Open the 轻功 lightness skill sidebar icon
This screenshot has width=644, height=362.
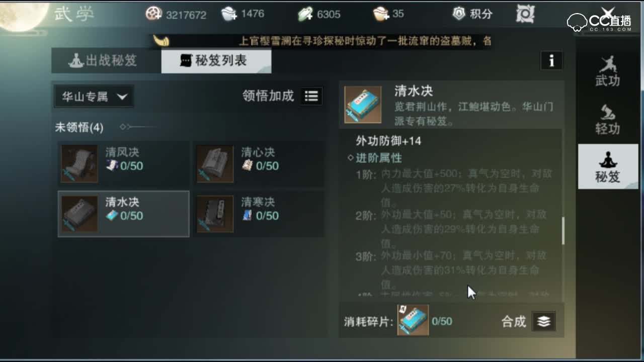pos(607,119)
